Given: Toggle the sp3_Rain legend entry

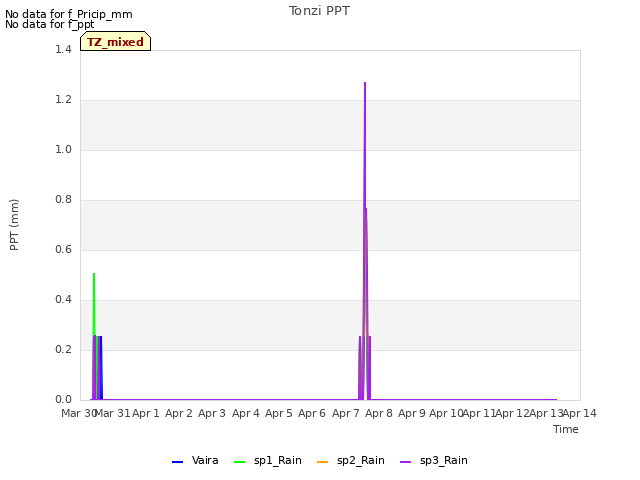Looking at the screenshot, I should tap(433, 461).
